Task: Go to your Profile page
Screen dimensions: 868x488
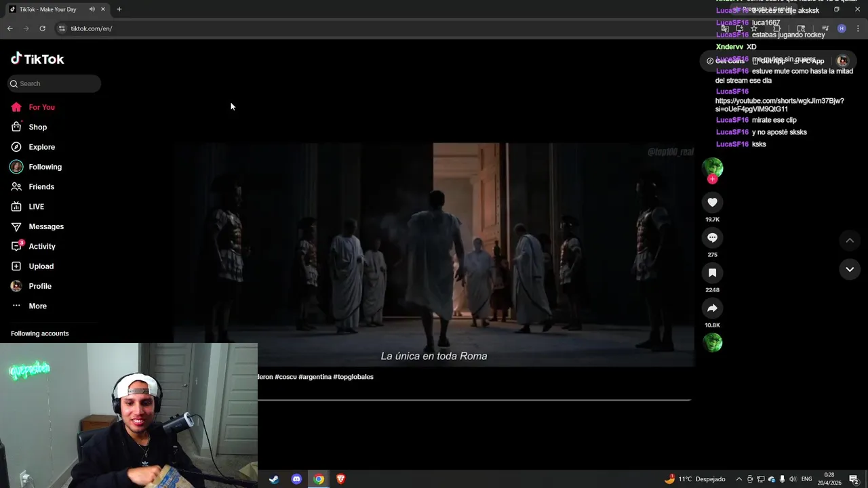Action: pyautogui.click(x=31, y=286)
